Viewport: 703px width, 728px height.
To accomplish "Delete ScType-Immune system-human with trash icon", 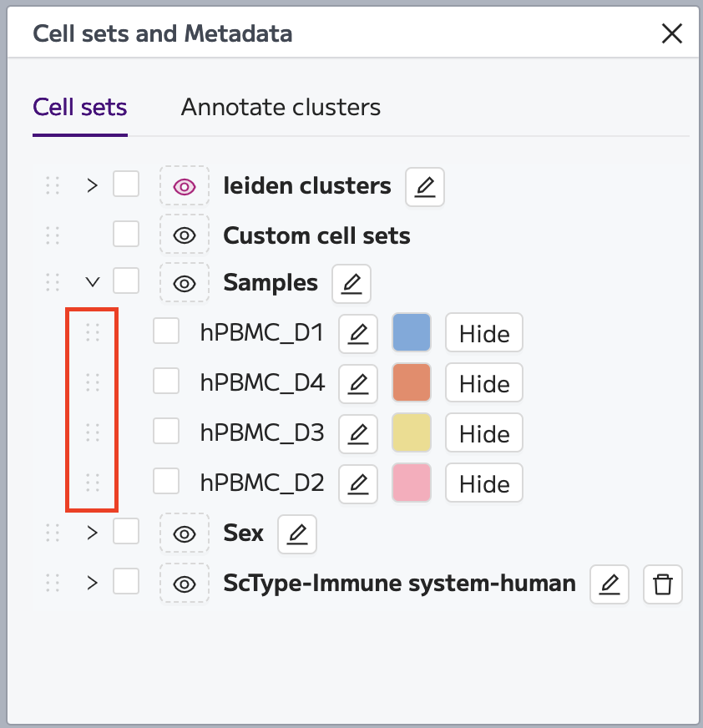I will tap(663, 584).
